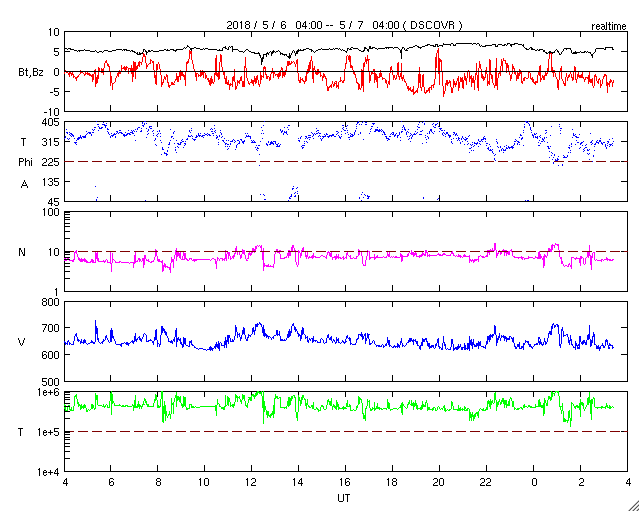This screenshot has width=640, height=512.
Task: Click the "315" tick on Phi axis
Action: click(x=52, y=142)
